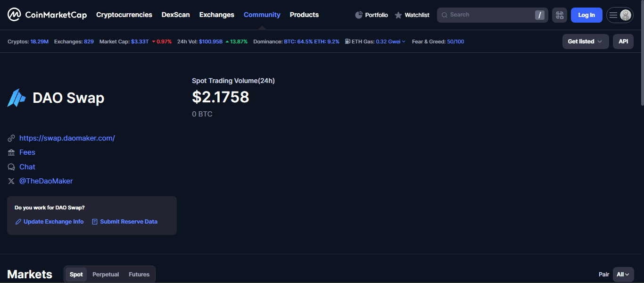Viewport: 644px width, 283px height.
Task: Open the Watchlist star icon
Action: click(x=398, y=15)
